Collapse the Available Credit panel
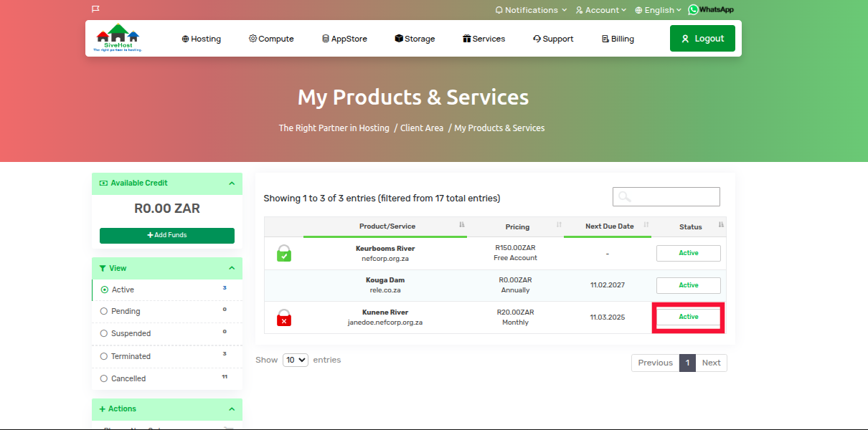Screen dimensions: 868x430 pos(231,183)
